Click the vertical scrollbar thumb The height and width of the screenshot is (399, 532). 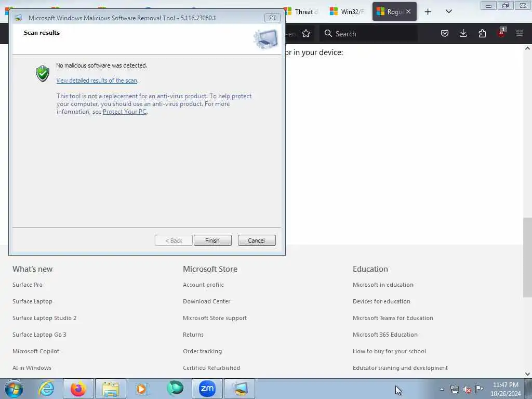click(x=528, y=257)
